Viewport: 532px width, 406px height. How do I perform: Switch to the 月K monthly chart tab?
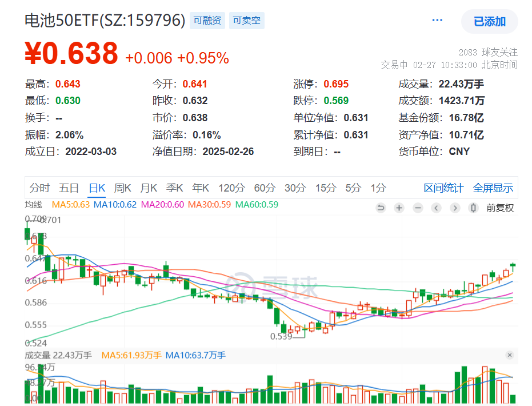pos(149,188)
